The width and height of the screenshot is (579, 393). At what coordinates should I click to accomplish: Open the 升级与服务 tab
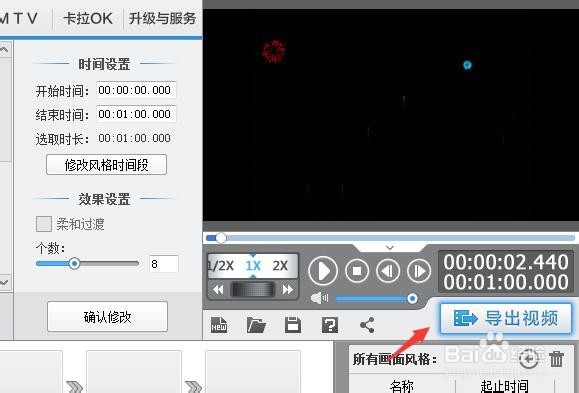(162, 18)
